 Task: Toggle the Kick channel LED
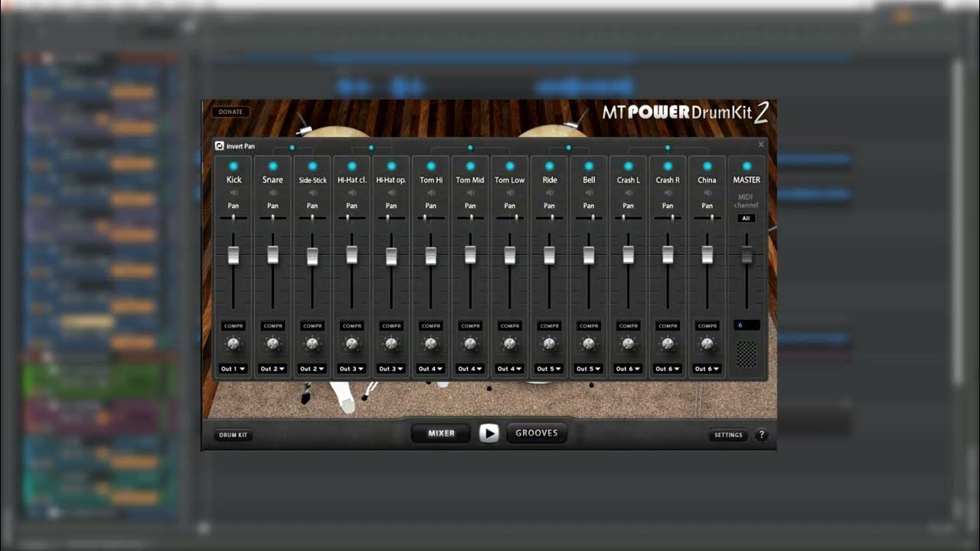click(x=234, y=166)
